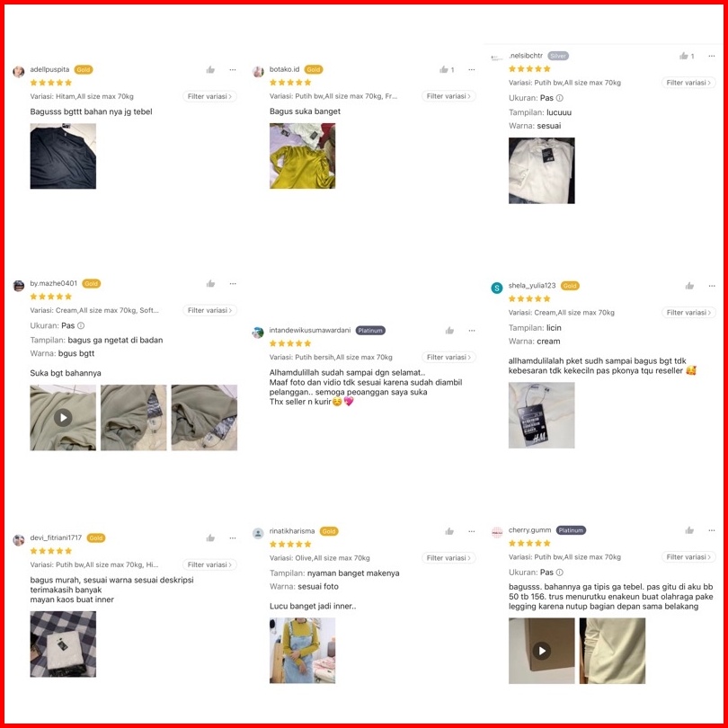Open cherry.gumm username link
Screen dimensions: 728x728
pyautogui.click(x=529, y=529)
